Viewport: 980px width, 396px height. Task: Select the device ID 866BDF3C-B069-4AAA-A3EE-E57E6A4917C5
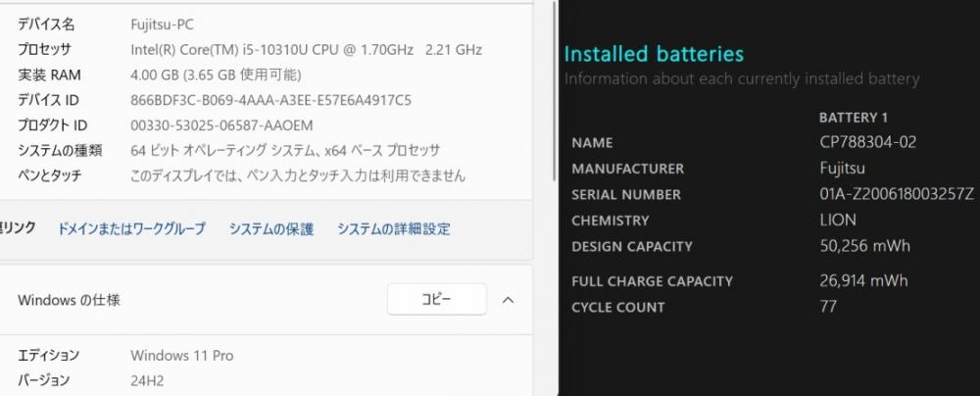(x=270, y=100)
